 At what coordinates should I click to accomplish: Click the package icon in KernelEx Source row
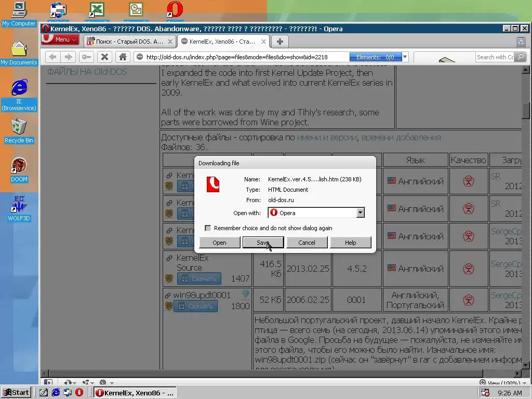pos(169,279)
